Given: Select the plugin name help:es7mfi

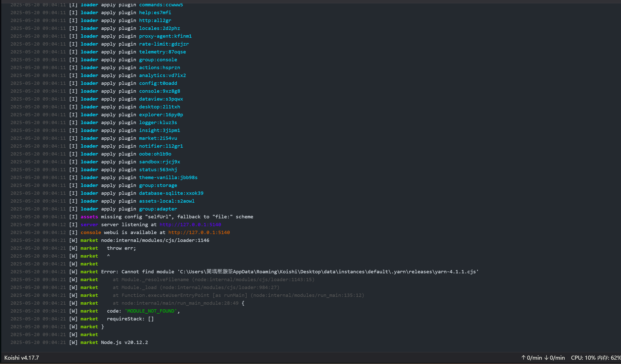Looking at the screenshot, I should (x=155, y=12).
